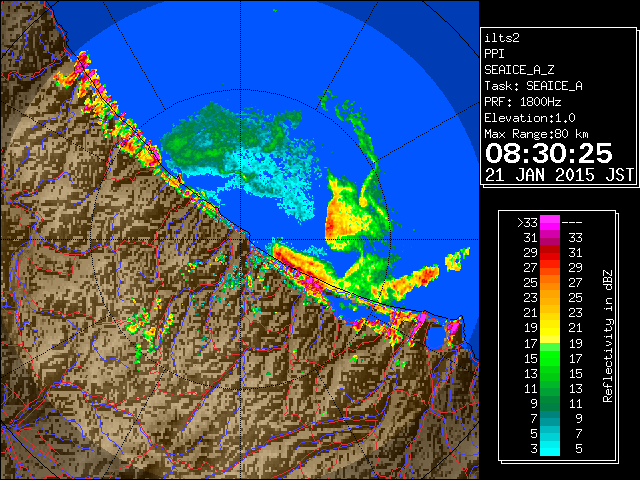Click the 21 JAN 2015 JST date
640x480 pixels.
pyautogui.click(x=559, y=175)
